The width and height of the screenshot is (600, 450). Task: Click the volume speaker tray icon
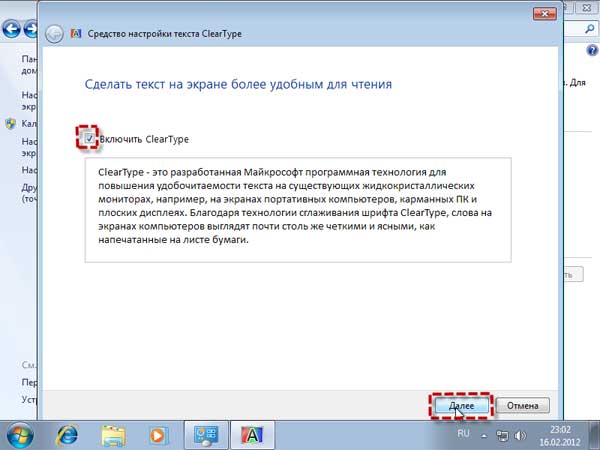(x=520, y=435)
